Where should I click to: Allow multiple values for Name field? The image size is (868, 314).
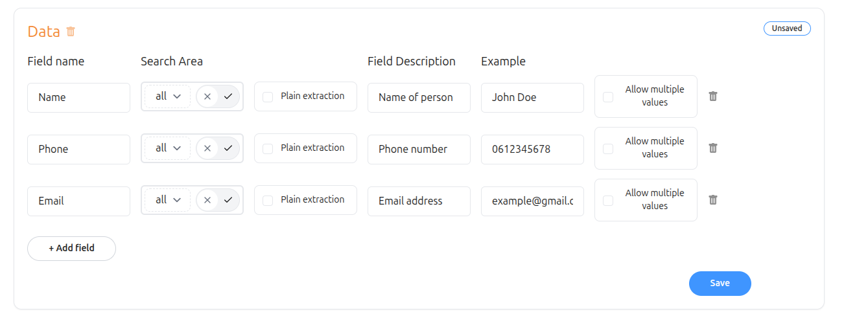tap(608, 97)
